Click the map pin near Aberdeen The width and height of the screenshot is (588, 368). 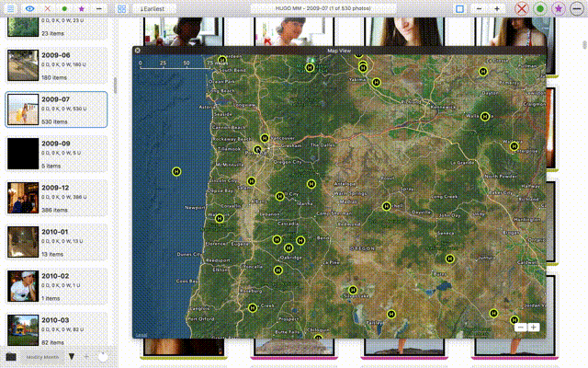tap(222, 60)
